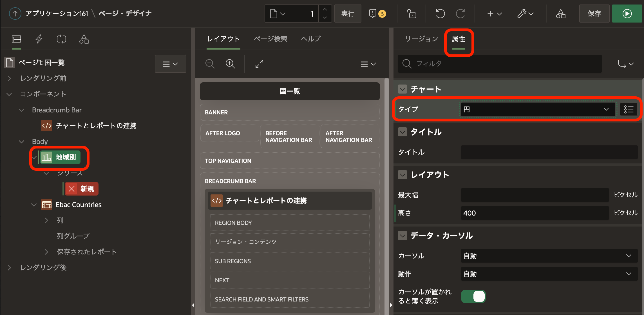This screenshot has width=644, height=315.
Task: Click the layout zoom in icon
Action: pos(230,64)
